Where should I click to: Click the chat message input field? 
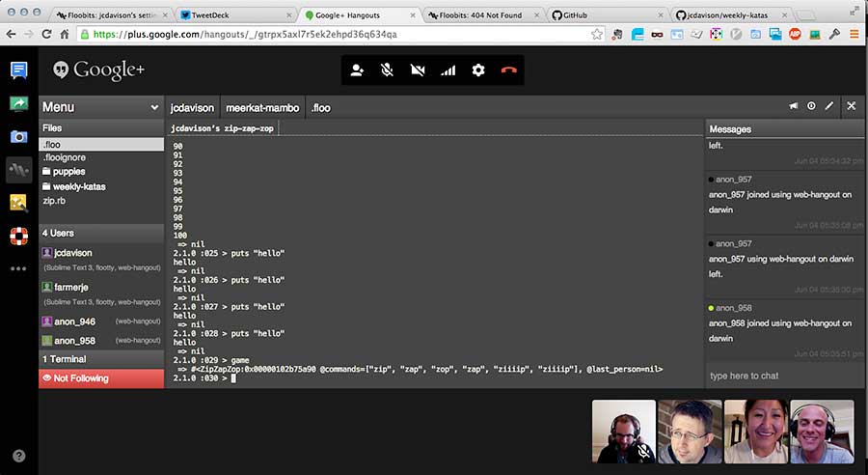click(781, 376)
